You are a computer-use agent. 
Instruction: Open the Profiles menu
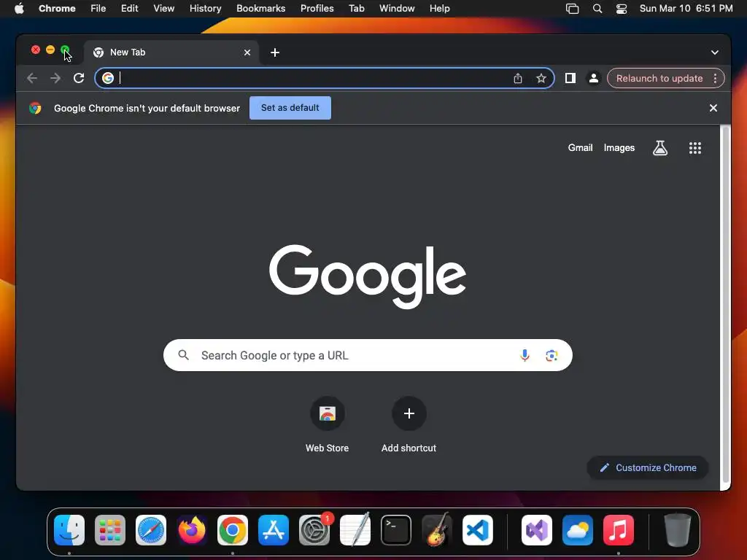pos(317,9)
